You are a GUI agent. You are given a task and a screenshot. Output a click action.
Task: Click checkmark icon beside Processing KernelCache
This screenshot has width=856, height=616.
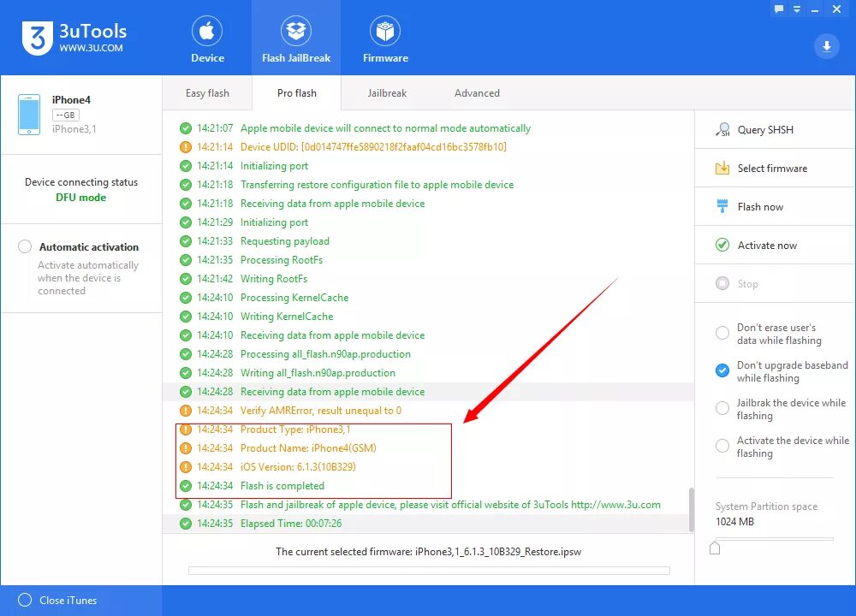(186, 298)
